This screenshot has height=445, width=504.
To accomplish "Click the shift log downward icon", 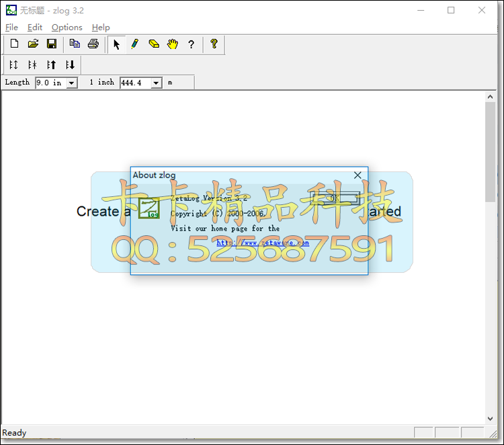I will click(x=70, y=65).
